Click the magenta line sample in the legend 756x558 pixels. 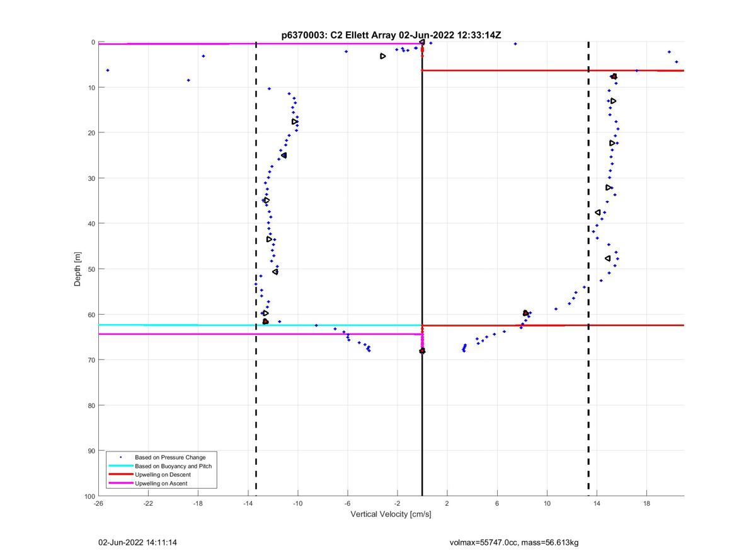tap(120, 484)
